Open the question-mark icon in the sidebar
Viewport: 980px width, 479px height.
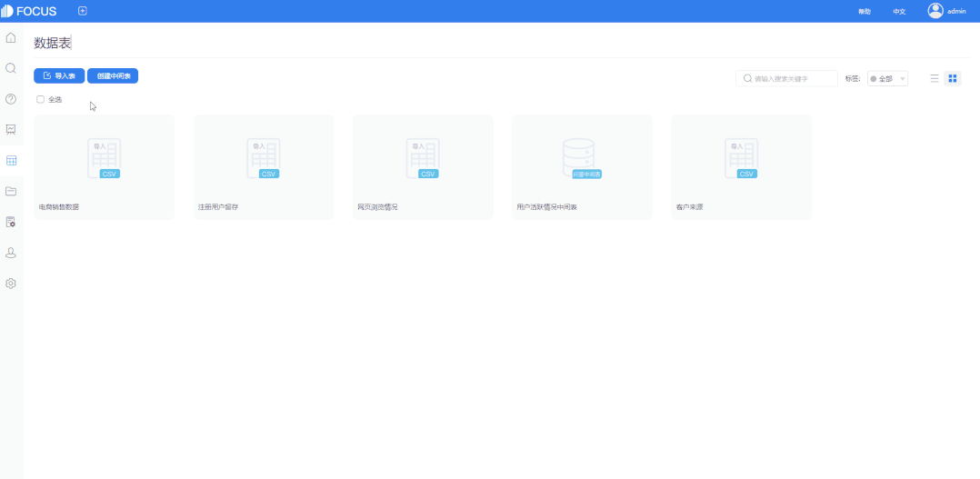click(11, 99)
